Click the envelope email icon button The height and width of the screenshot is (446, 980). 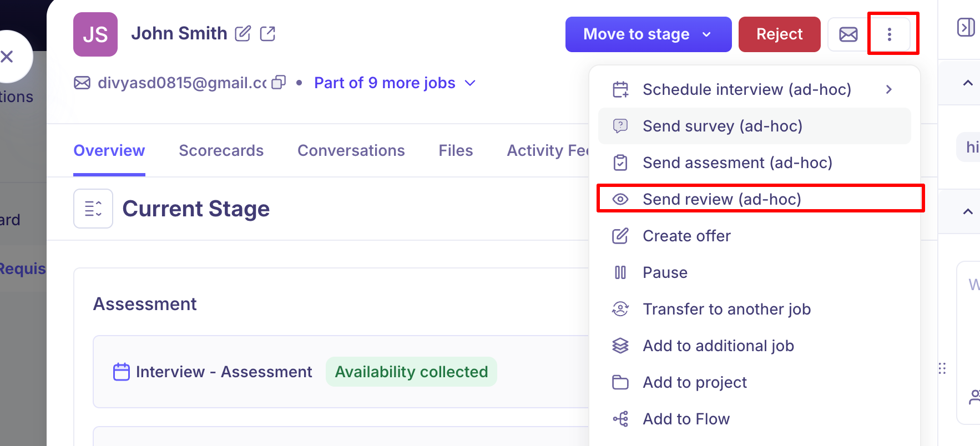(848, 34)
